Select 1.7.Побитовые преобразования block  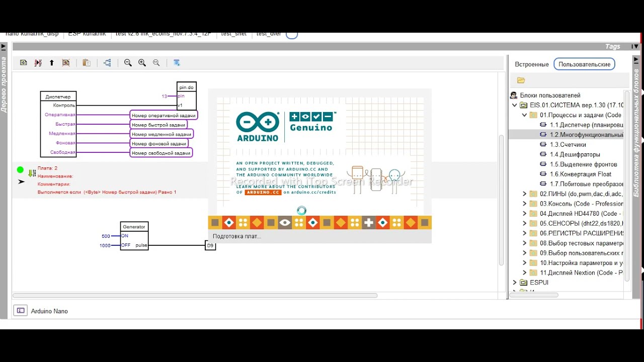[581, 184]
